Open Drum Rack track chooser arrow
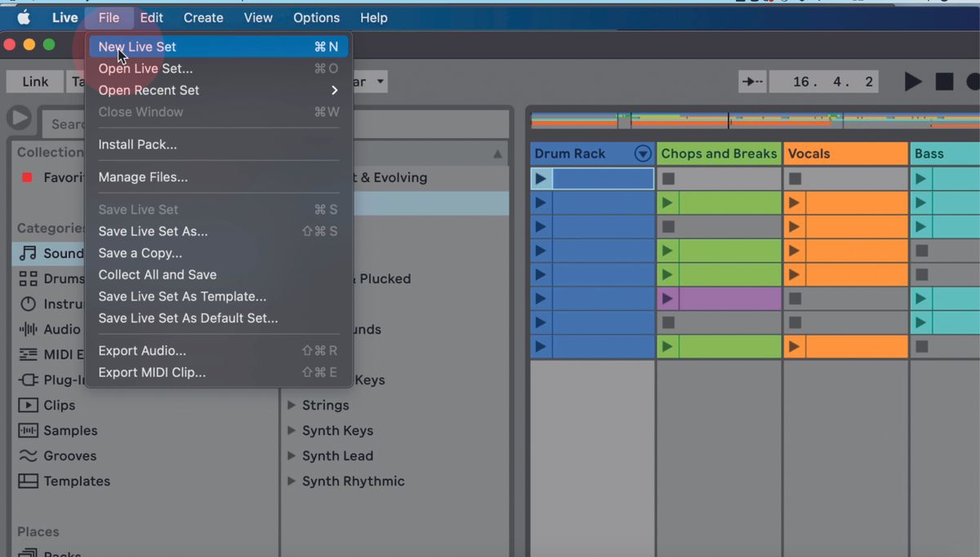The height and width of the screenshot is (557, 980). pos(643,154)
